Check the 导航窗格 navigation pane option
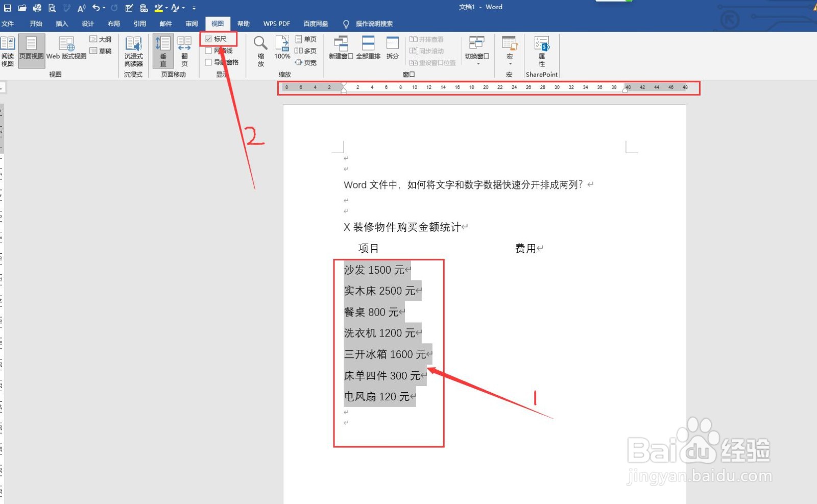The width and height of the screenshot is (817, 504). coord(208,62)
